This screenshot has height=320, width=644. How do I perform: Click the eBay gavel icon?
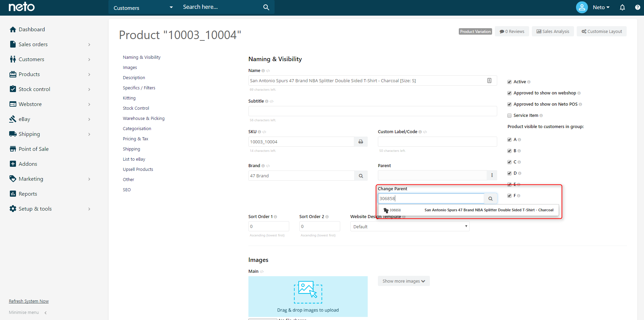click(x=13, y=119)
